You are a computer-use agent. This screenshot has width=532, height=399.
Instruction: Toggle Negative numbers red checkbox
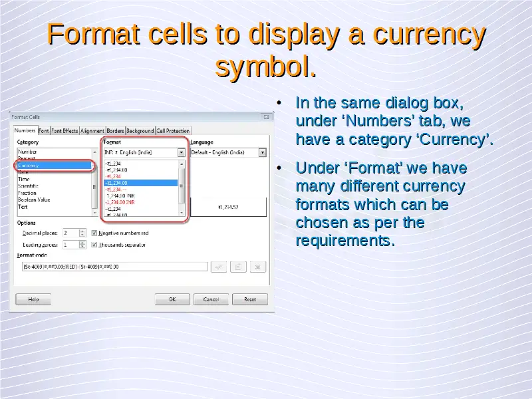point(94,233)
